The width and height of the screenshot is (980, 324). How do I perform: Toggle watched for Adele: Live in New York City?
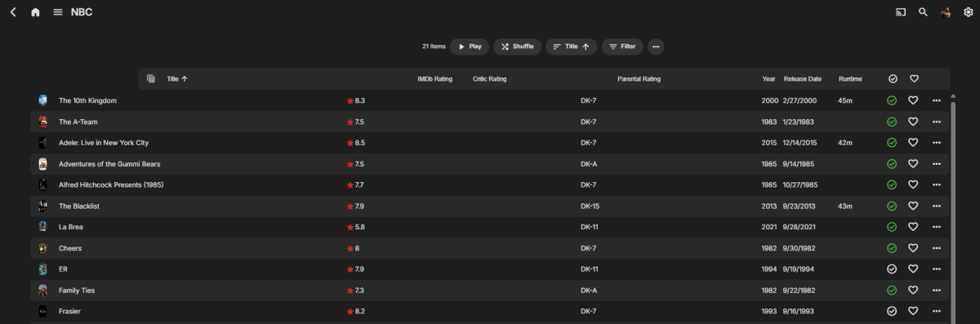point(892,143)
